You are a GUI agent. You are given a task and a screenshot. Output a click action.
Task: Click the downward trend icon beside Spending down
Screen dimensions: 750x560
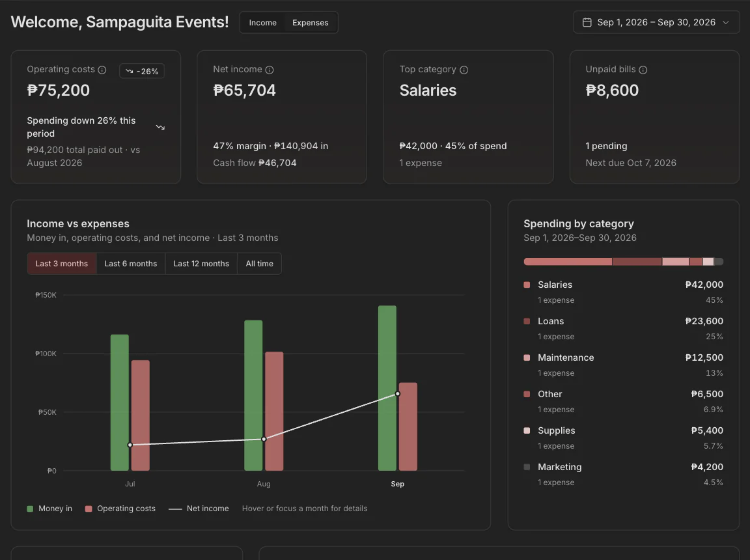point(160,127)
